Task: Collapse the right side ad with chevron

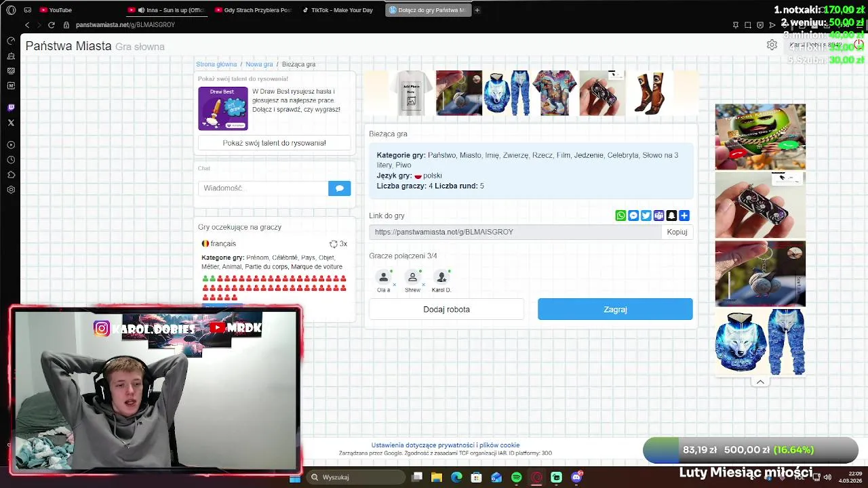Action: (760, 382)
